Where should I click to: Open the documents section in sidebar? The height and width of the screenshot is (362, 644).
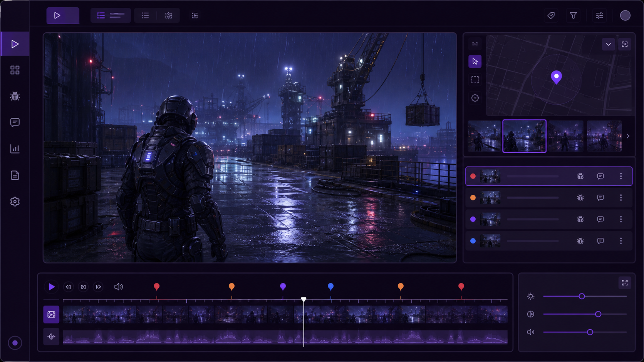tap(15, 175)
